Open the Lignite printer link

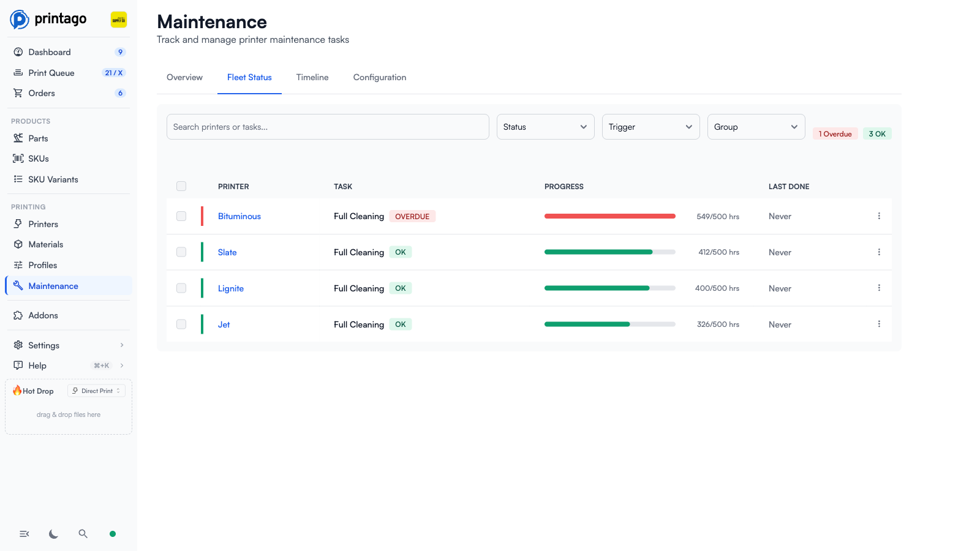tap(231, 288)
